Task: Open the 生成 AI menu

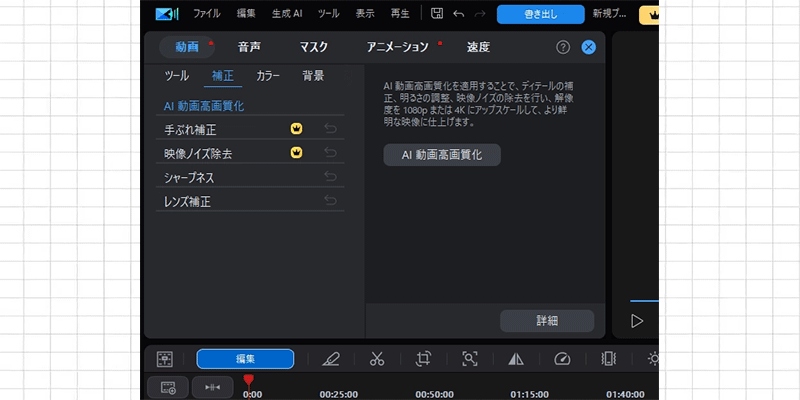Action: pos(287,14)
